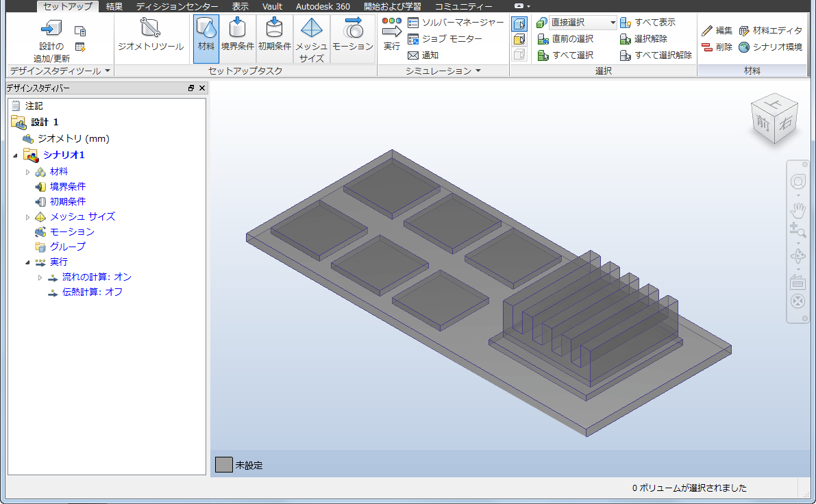Select the セットアップ ribbon tab
The image size is (816, 504).
coord(68,6)
